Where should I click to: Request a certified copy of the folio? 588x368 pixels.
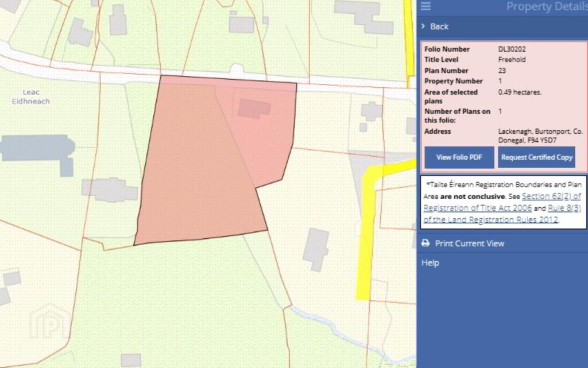click(536, 157)
